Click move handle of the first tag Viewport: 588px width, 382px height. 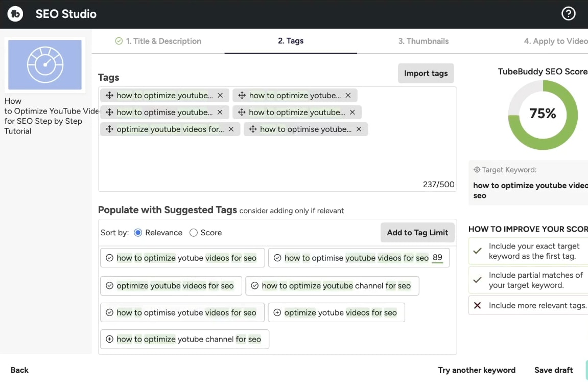pyautogui.click(x=109, y=95)
